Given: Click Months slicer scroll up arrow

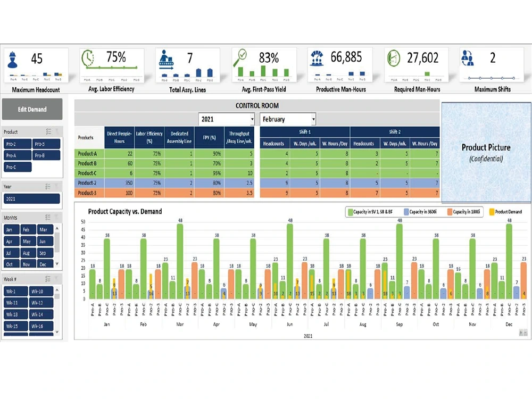Looking at the screenshot, I should click(x=57, y=228).
